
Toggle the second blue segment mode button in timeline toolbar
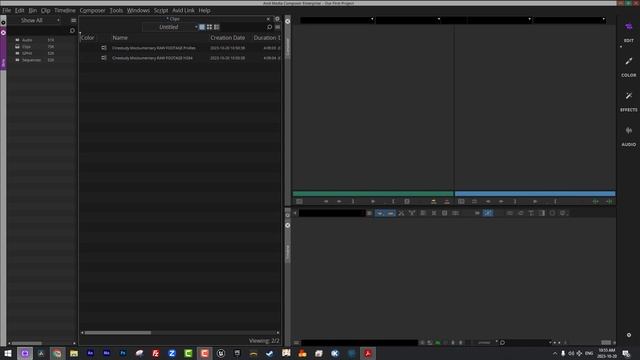(x=391, y=213)
